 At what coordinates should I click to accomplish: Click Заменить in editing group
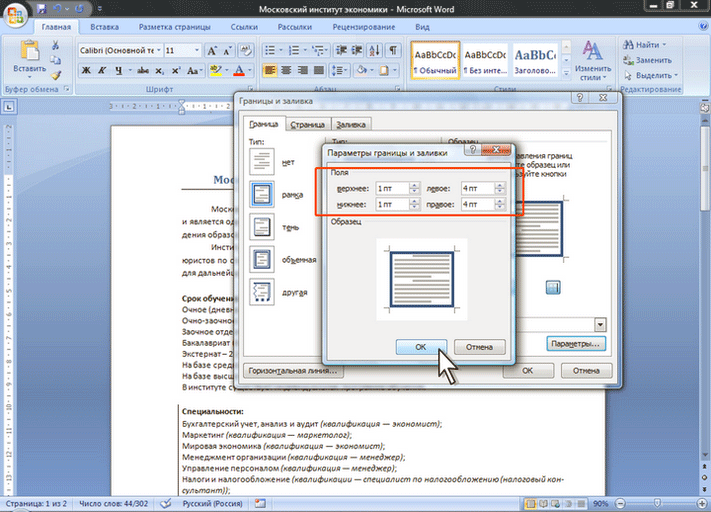pyautogui.click(x=647, y=60)
